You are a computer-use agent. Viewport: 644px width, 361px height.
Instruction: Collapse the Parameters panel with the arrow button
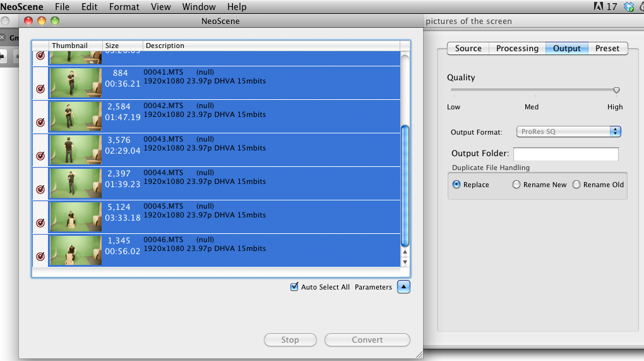click(x=403, y=287)
